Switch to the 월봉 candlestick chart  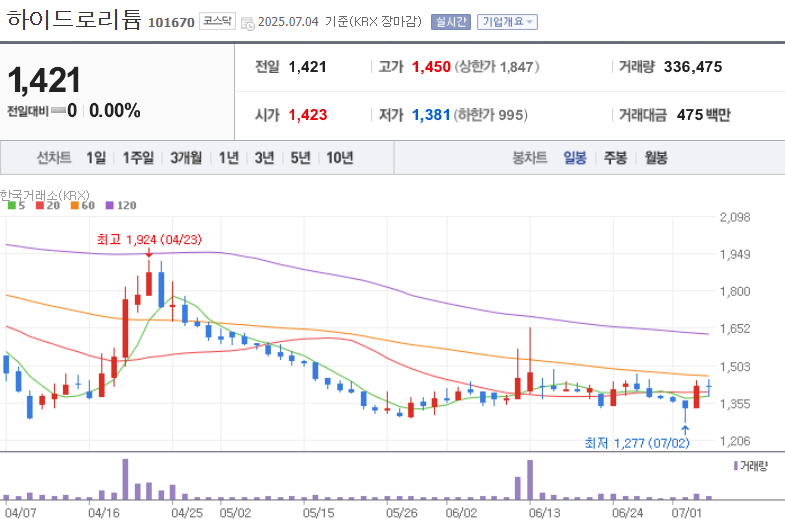pos(656,158)
